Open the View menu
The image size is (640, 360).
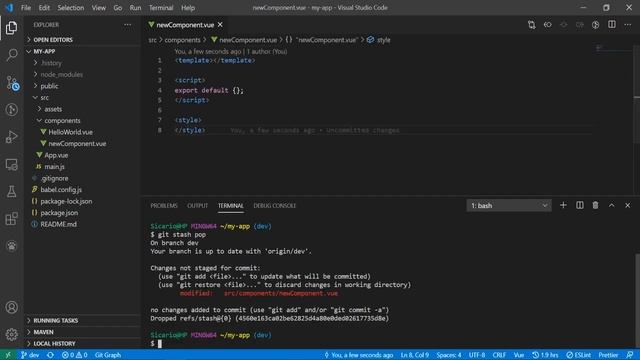point(98,8)
